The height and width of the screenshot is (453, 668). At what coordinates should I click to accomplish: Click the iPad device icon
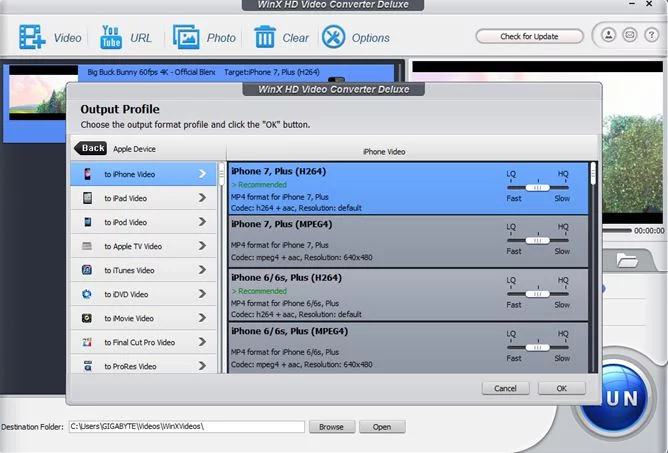[x=87, y=198]
